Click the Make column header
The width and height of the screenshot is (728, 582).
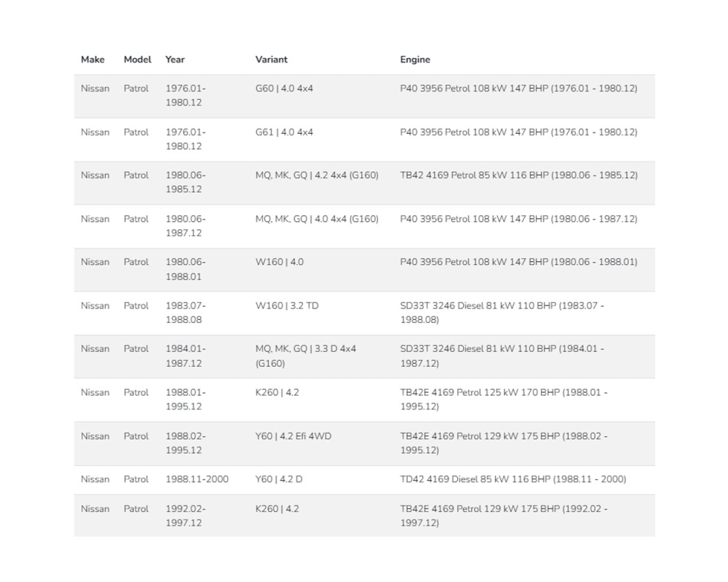pyautogui.click(x=92, y=60)
